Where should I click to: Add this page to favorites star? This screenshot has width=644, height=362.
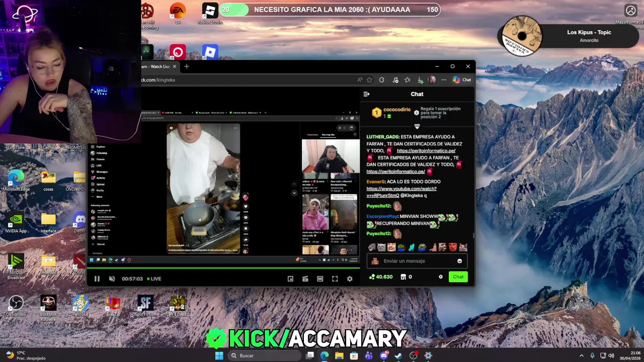pos(369,80)
